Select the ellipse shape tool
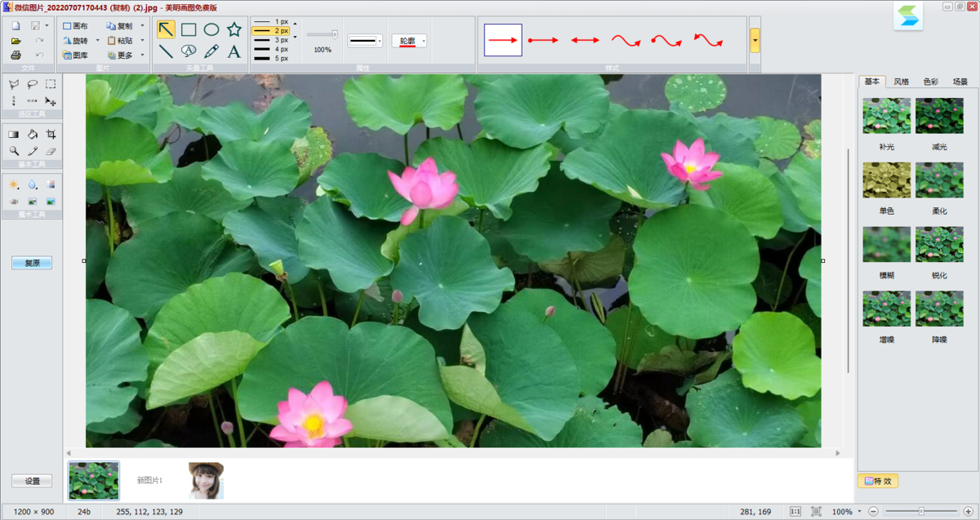 pyautogui.click(x=212, y=30)
